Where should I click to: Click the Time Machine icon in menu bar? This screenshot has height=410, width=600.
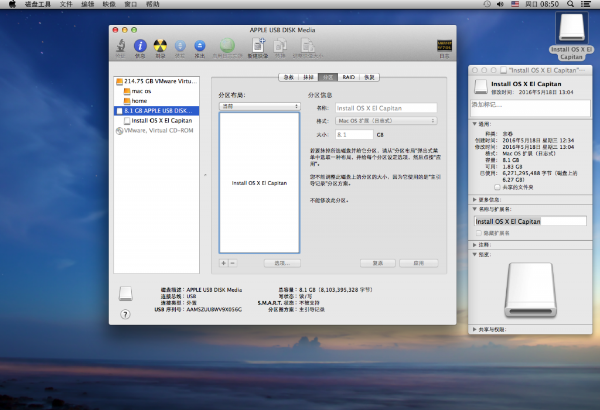487,4
